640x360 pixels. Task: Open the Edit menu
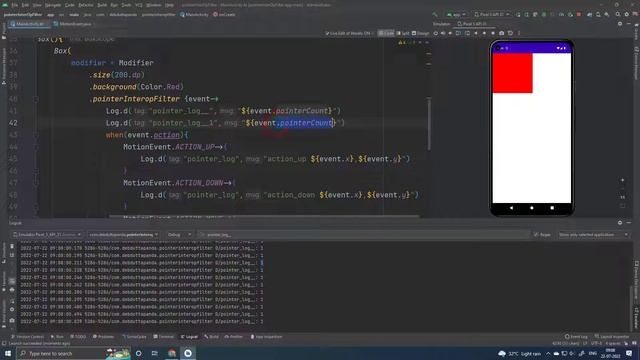coord(25,5)
